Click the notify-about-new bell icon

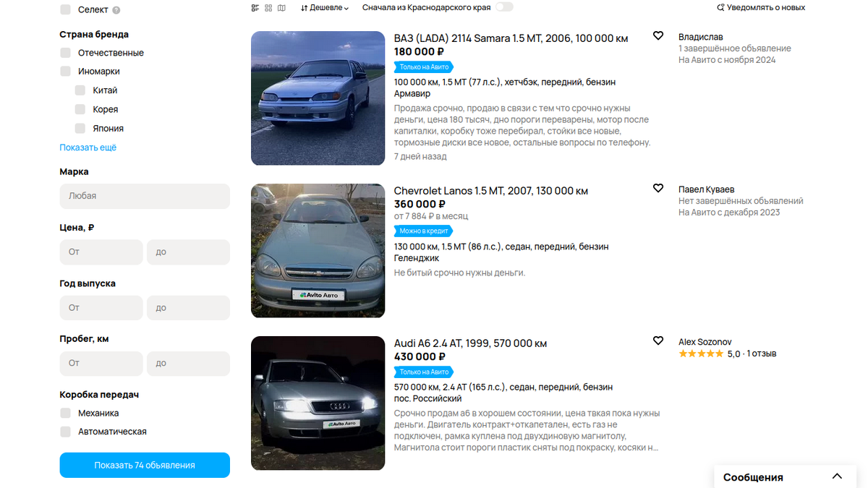pyautogui.click(x=720, y=8)
